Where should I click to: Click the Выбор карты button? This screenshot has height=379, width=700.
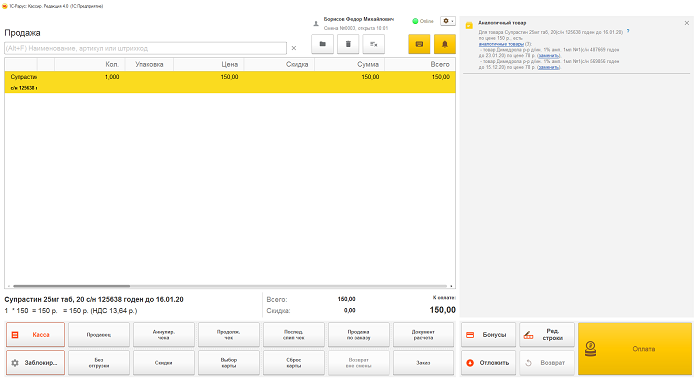click(x=229, y=362)
